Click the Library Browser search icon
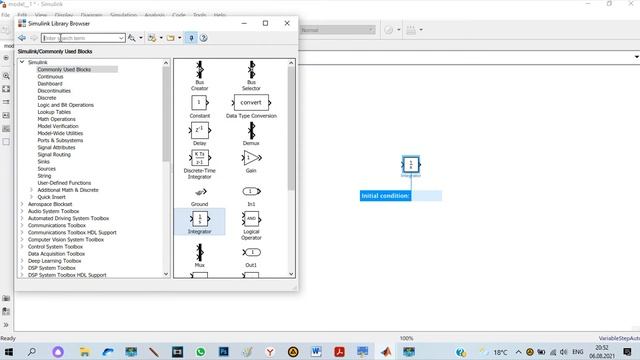The height and width of the screenshot is (360, 640). click(x=132, y=38)
